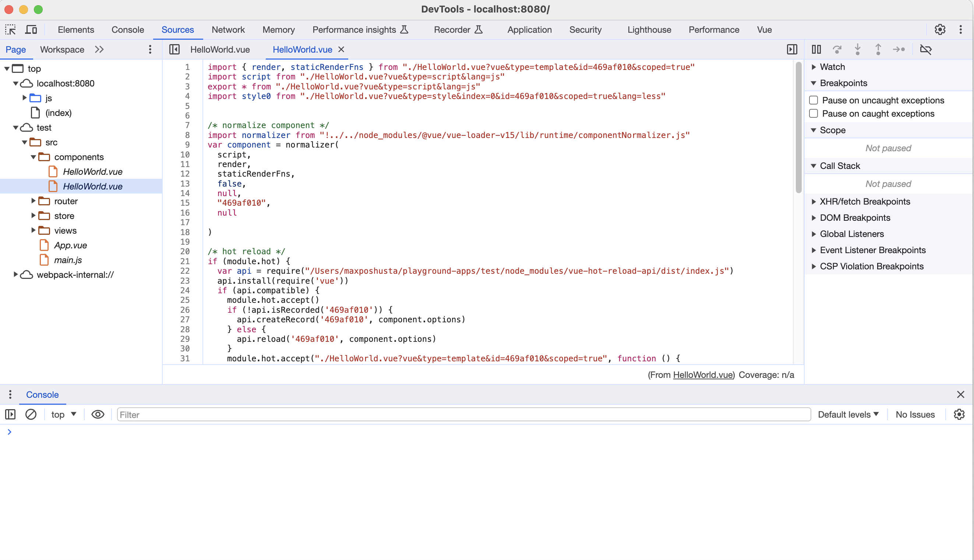Open the top context selector dropdown
This screenshot has width=974, height=560.
click(64, 414)
